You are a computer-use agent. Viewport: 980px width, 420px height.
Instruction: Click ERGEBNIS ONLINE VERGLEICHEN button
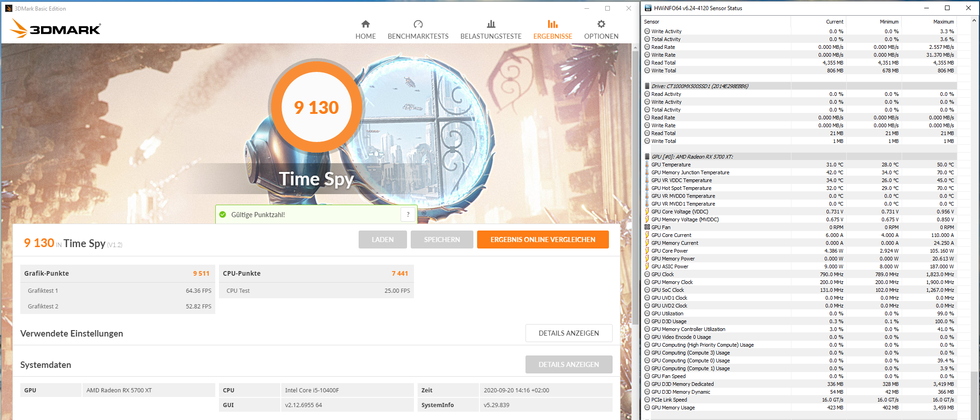point(543,239)
